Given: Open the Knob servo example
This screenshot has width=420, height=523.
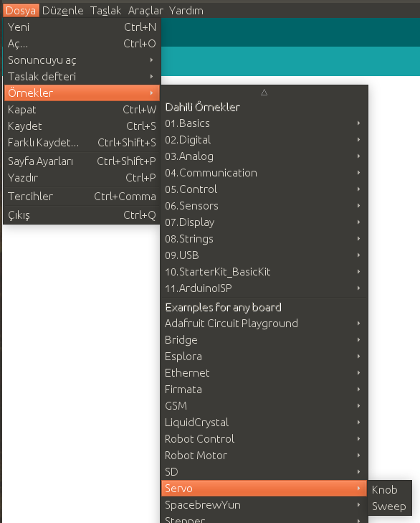Looking at the screenshot, I should pos(389,490).
